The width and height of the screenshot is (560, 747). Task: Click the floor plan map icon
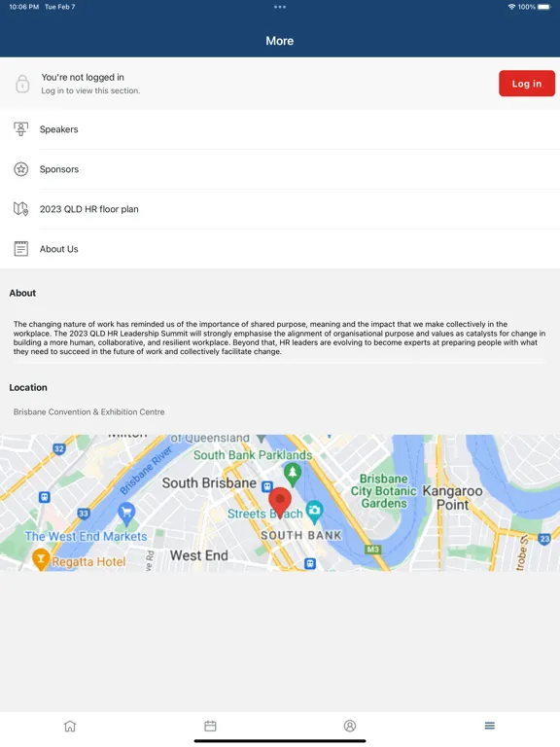click(21, 209)
